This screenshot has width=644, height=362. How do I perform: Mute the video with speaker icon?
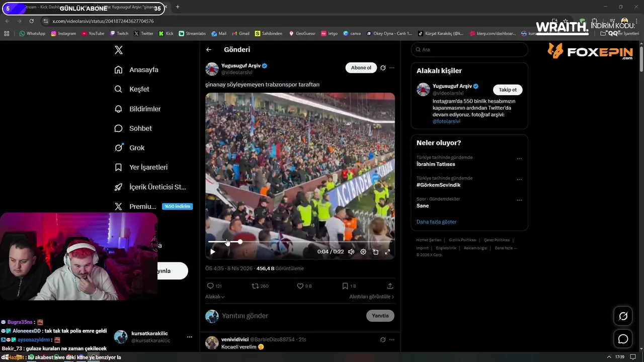pyautogui.click(x=351, y=252)
